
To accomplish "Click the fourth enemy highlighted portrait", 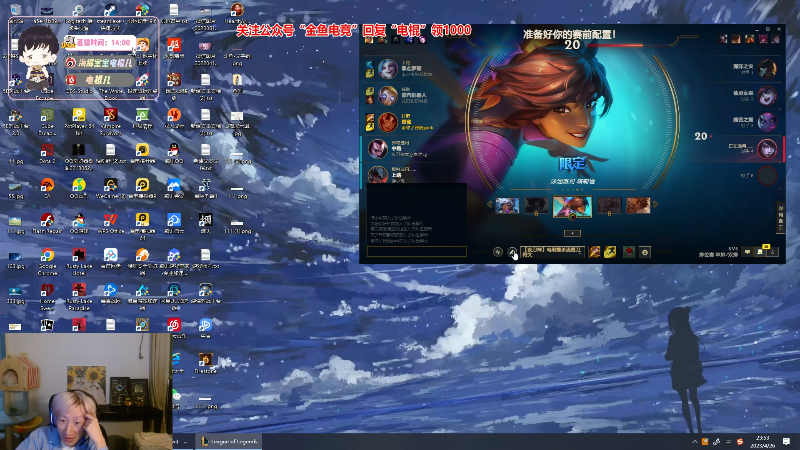I will point(767,149).
